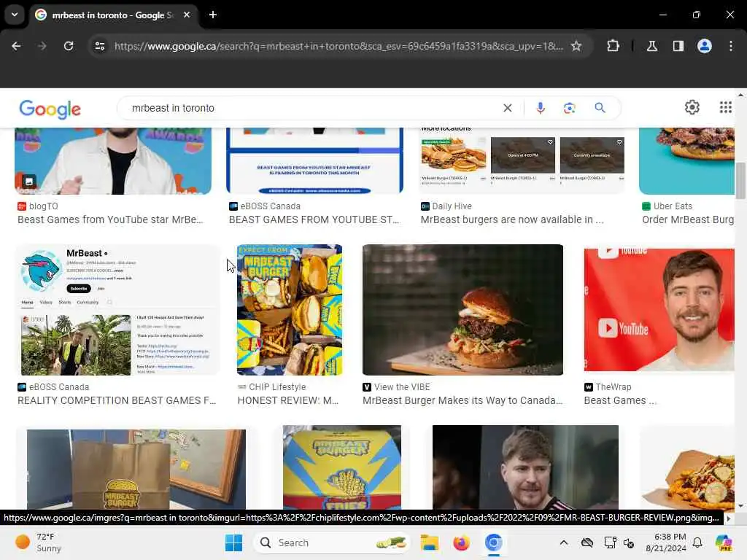Clear the search query with X
This screenshot has height=560, width=747.
508,108
